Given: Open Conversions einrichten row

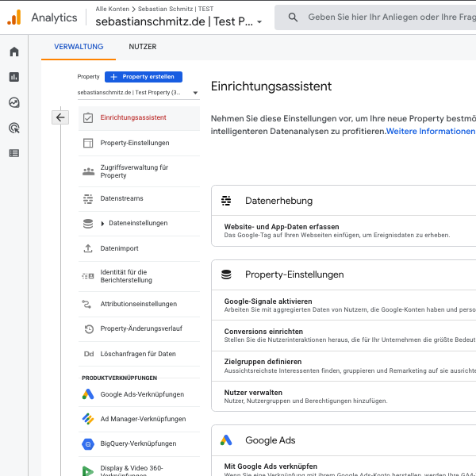Looking at the screenshot, I should [344, 336].
